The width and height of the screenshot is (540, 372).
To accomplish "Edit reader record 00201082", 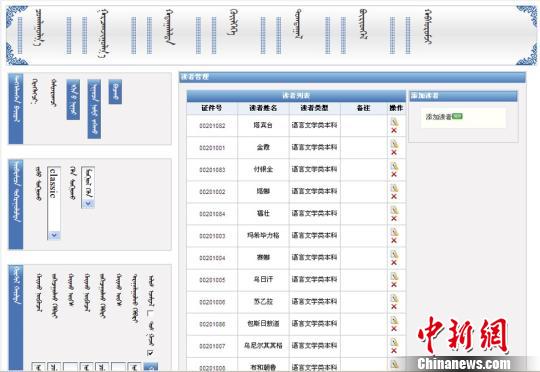I will point(394,122).
